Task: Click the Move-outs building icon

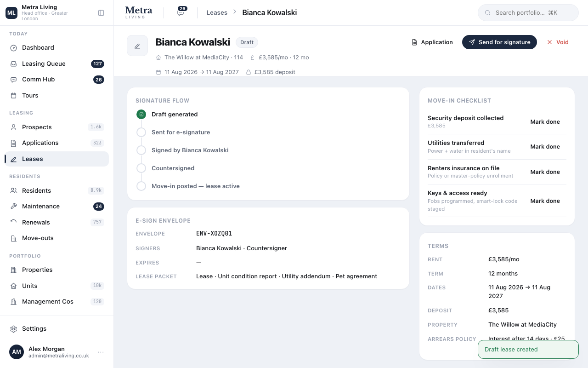Action: tap(13, 238)
